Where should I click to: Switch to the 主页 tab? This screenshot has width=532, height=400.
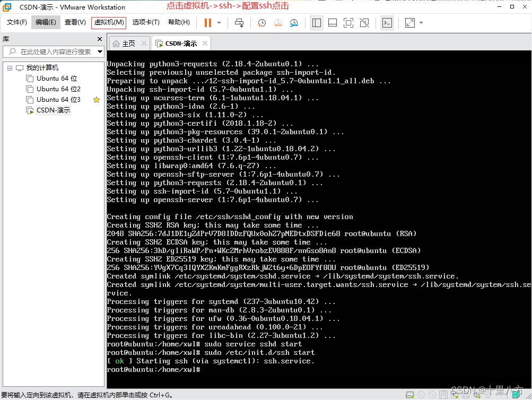pyautogui.click(x=128, y=44)
